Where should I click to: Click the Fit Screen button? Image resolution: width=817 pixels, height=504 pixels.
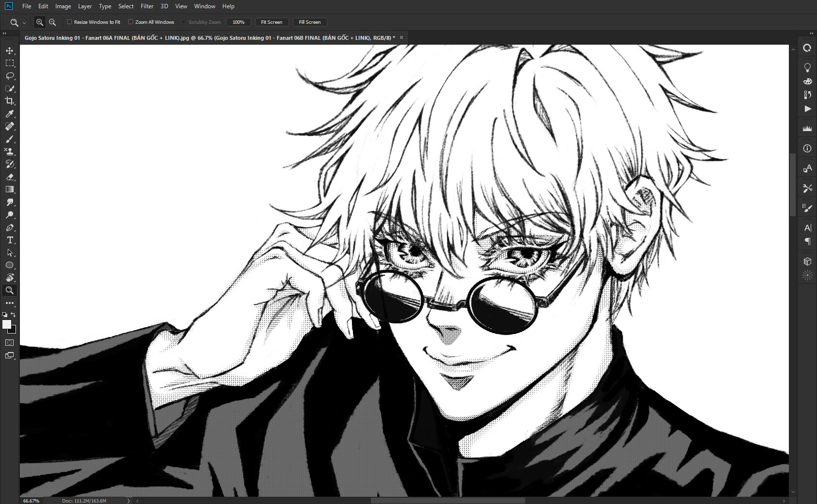[271, 22]
